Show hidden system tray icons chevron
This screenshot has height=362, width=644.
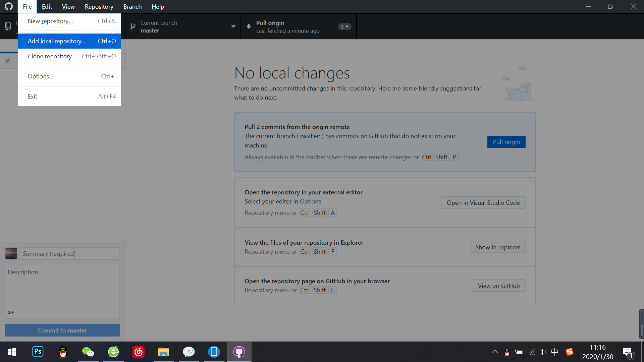tap(495, 352)
